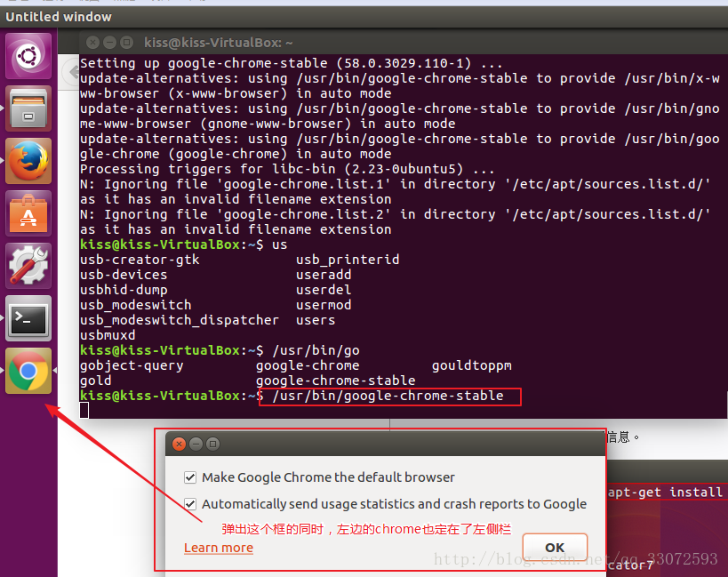
Task: Maximize the terminal window
Action: [126, 43]
